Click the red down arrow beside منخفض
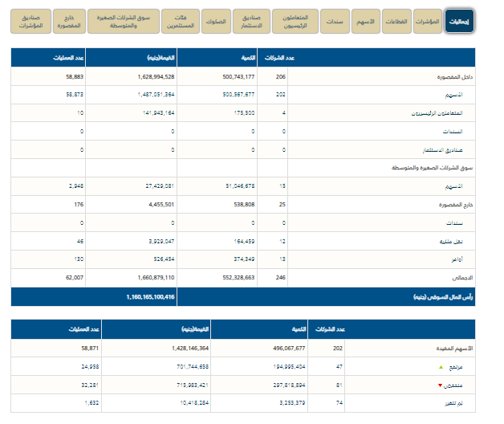Viewport: 504px width, 424px height. click(x=439, y=384)
